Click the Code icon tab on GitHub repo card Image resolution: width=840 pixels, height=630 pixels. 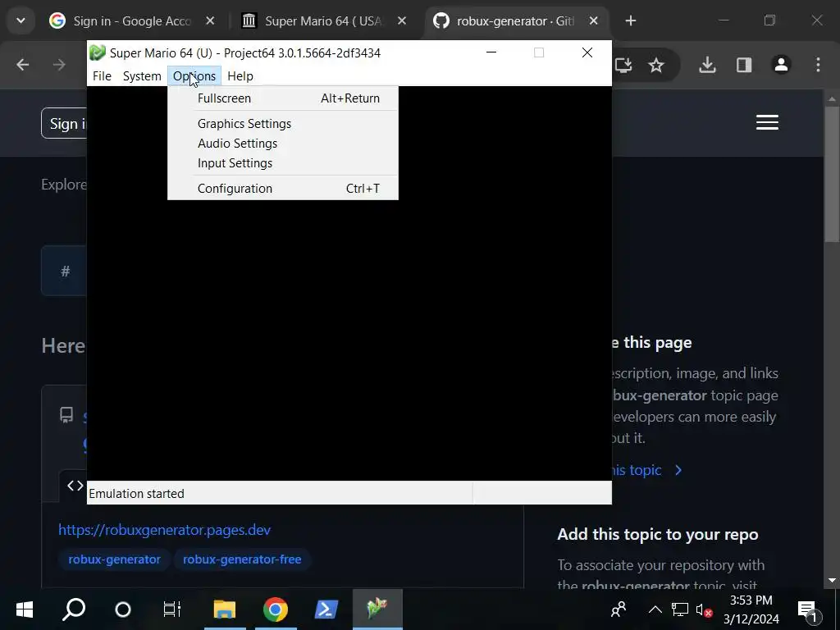click(x=75, y=486)
